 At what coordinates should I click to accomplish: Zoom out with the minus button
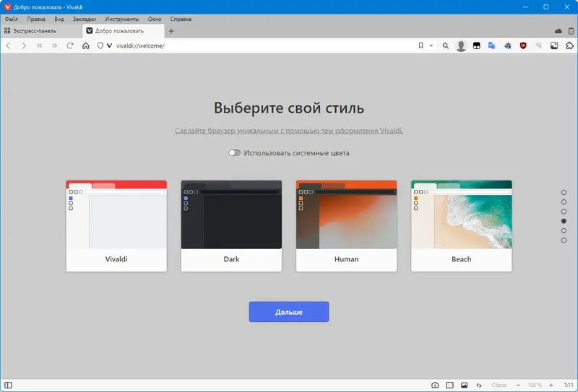[518, 385]
